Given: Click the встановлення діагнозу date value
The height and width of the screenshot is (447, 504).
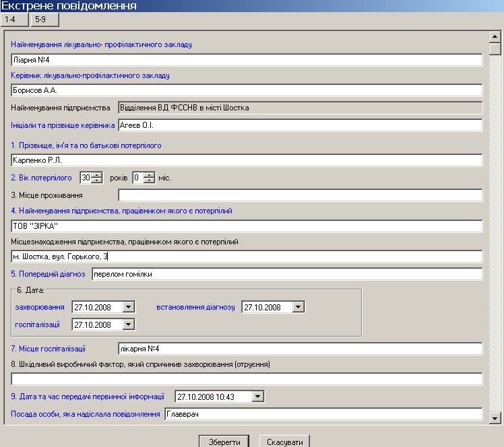Looking at the screenshot, I should pyautogui.click(x=262, y=307).
